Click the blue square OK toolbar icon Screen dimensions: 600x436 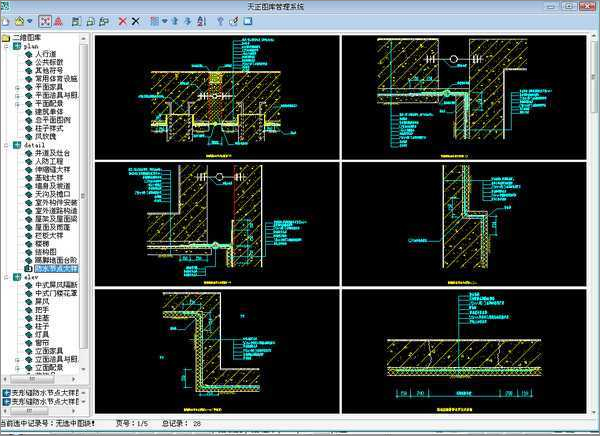[x=248, y=21]
